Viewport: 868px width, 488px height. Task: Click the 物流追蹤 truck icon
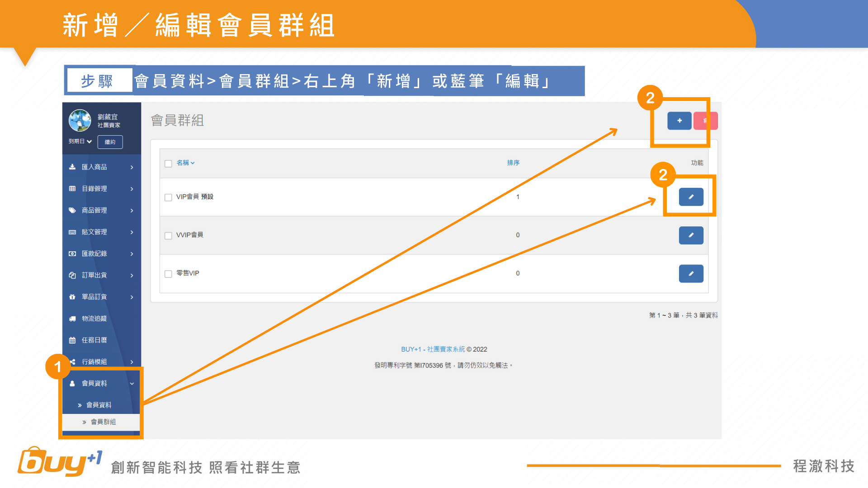coord(72,319)
